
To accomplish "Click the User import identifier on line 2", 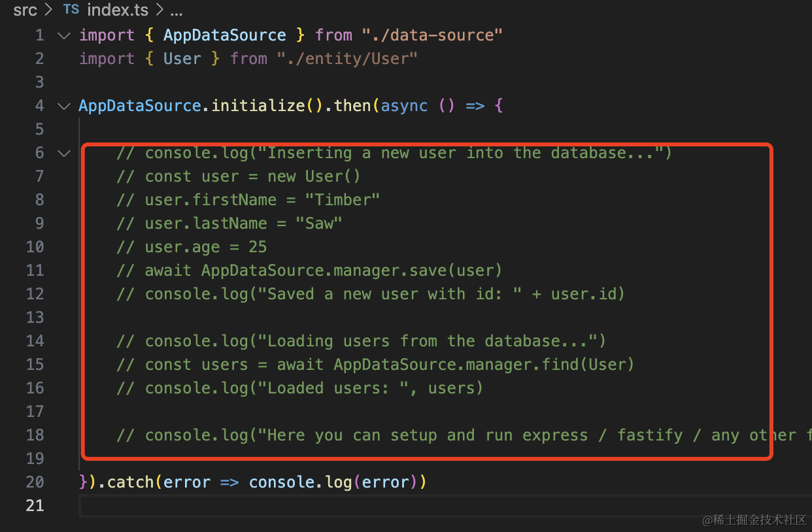I will 182,59.
